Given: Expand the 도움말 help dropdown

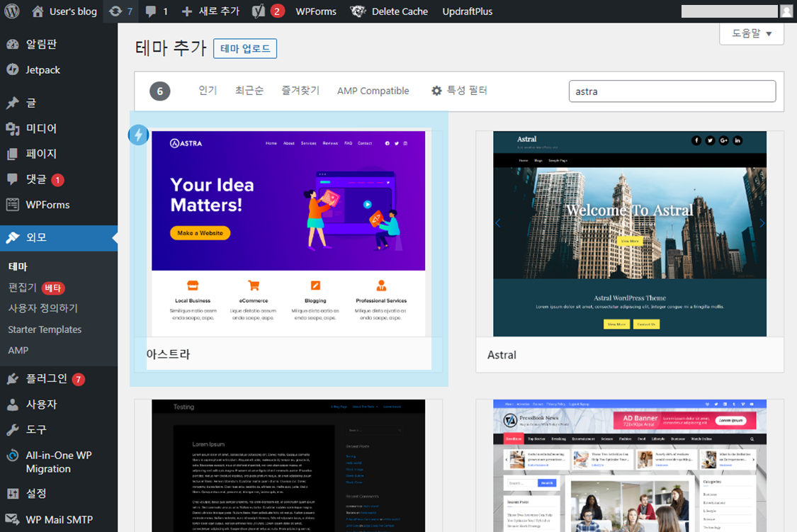Looking at the screenshot, I should [x=751, y=33].
